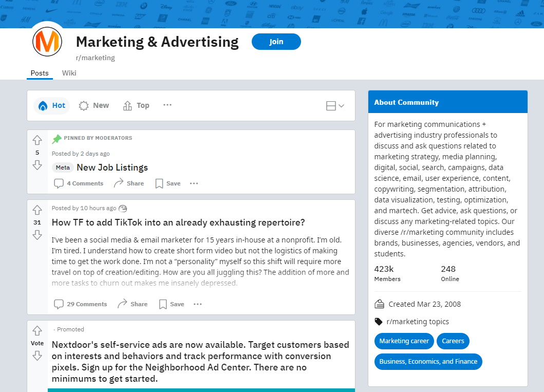The height and width of the screenshot is (392, 544).
Task: Open the post layout view selector
Action: (x=333, y=105)
